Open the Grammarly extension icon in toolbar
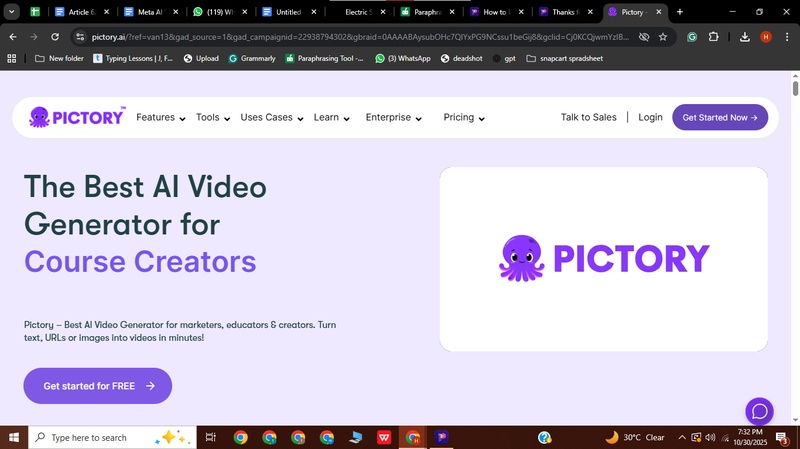This screenshot has height=449, width=800. coord(692,37)
